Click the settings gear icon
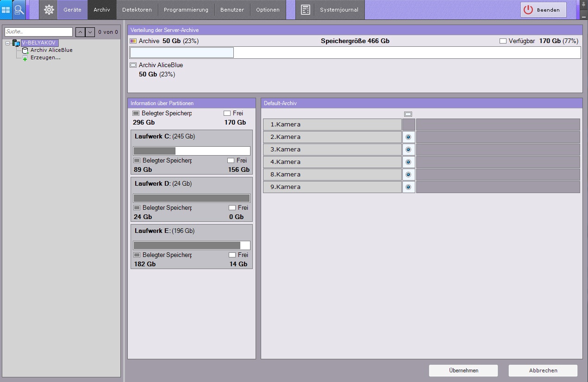The image size is (588, 382). [49, 10]
